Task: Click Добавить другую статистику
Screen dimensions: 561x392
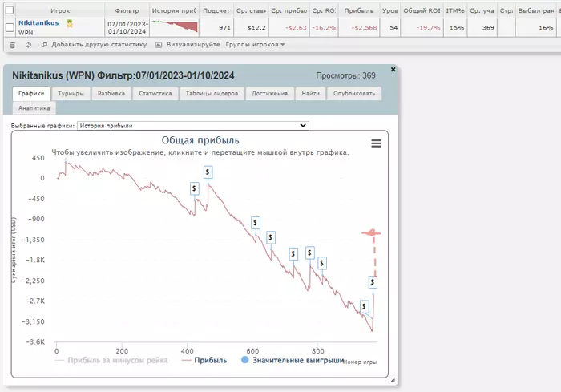Action: pos(94,45)
